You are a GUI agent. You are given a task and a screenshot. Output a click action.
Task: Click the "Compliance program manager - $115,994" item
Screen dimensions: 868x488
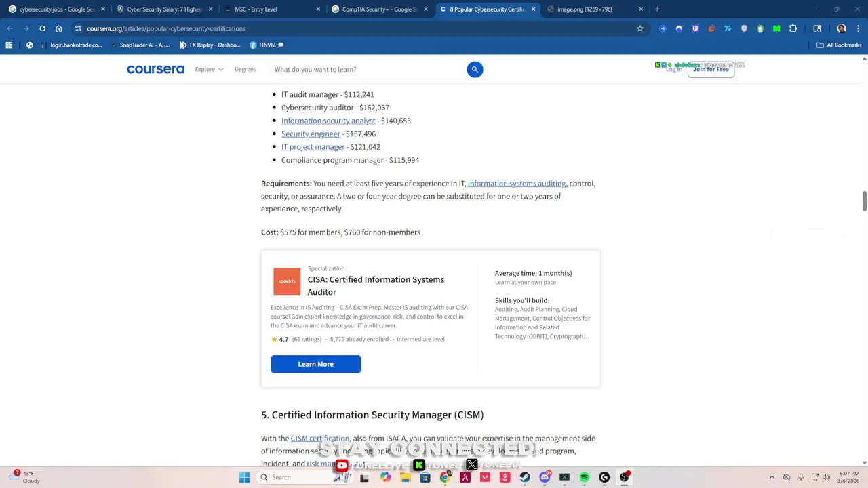(350, 160)
